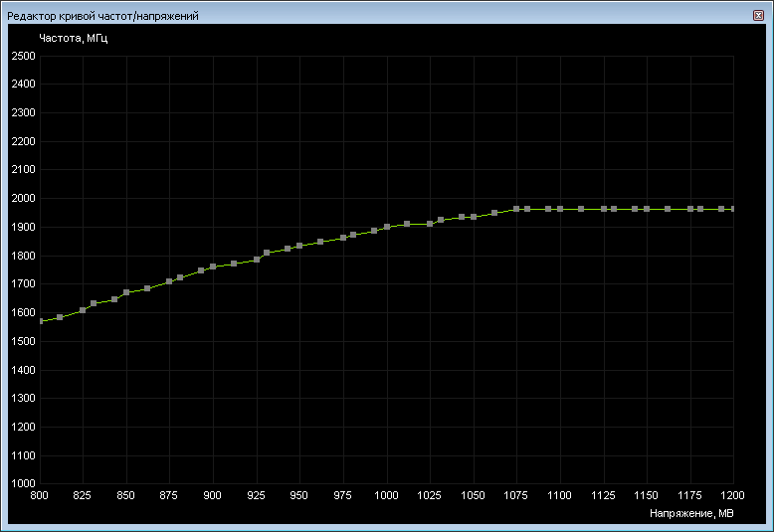The height and width of the screenshot is (532, 774).
Task: Select the leftmost curve point at 800 mV
Action: click(41, 321)
